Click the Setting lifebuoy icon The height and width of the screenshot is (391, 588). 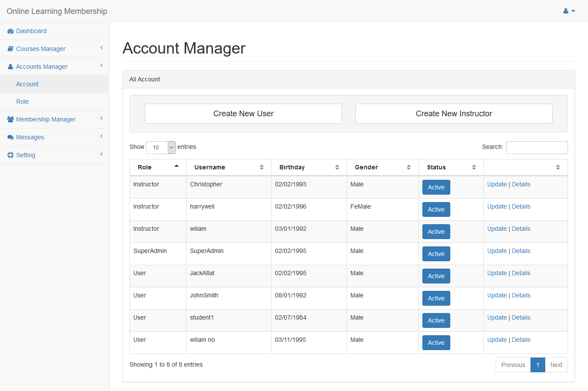pos(10,155)
